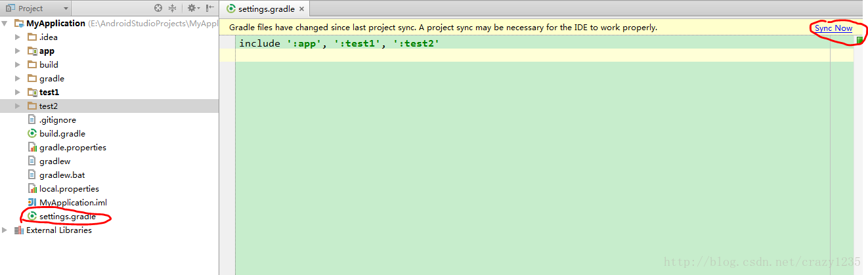
Task: Click the test2 folder icon
Action: tap(32, 106)
